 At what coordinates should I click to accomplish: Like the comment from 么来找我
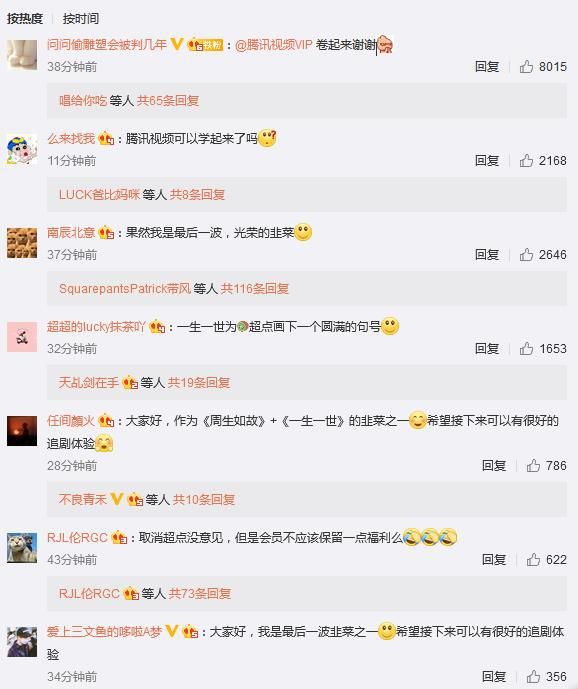tap(526, 161)
